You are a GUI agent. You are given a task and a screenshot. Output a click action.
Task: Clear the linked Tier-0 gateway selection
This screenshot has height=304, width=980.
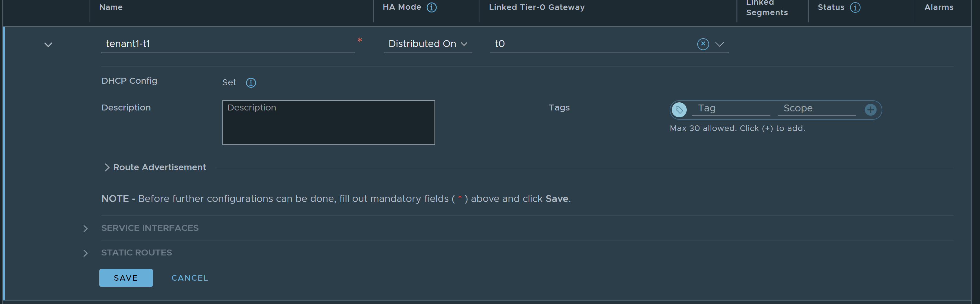pyautogui.click(x=703, y=44)
